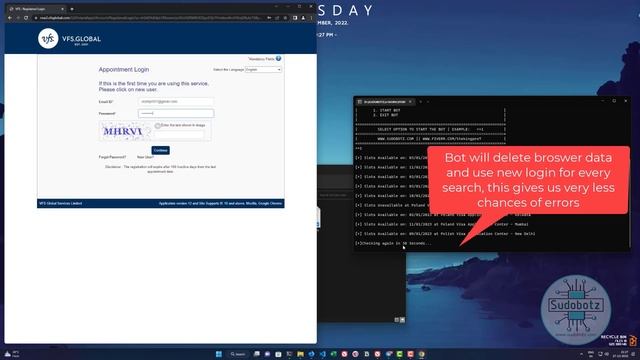Select the terminal window's first tab
Screen dimensions: 640x360
tap(385, 102)
